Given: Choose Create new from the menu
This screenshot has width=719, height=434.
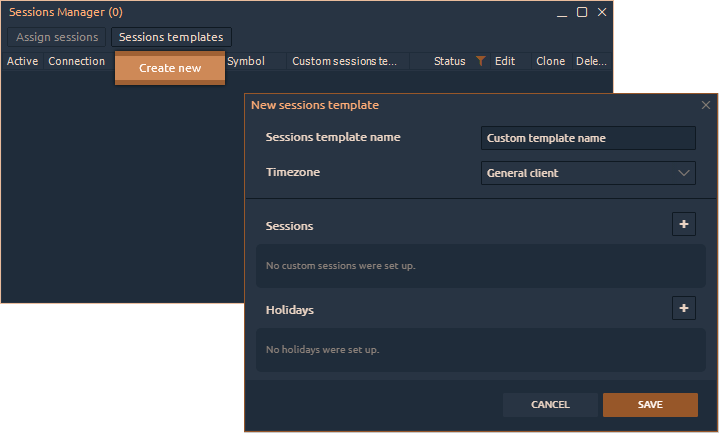Looking at the screenshot, I should tap(170, 68).
